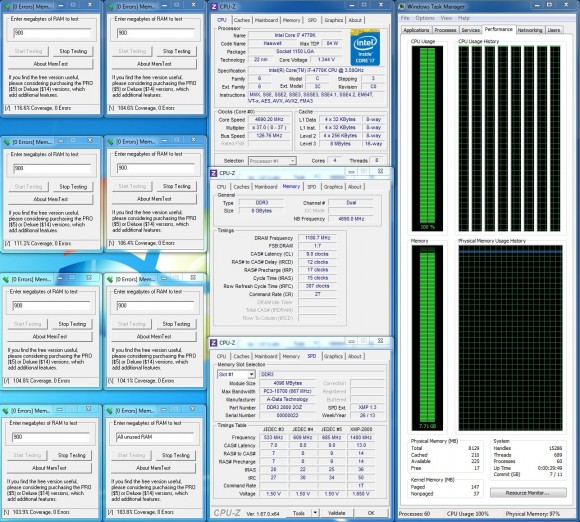Click Stop Testing in 116.6% coverage MemTest
The width and height of the screenshot is (580, 522).
pos(73,51)
